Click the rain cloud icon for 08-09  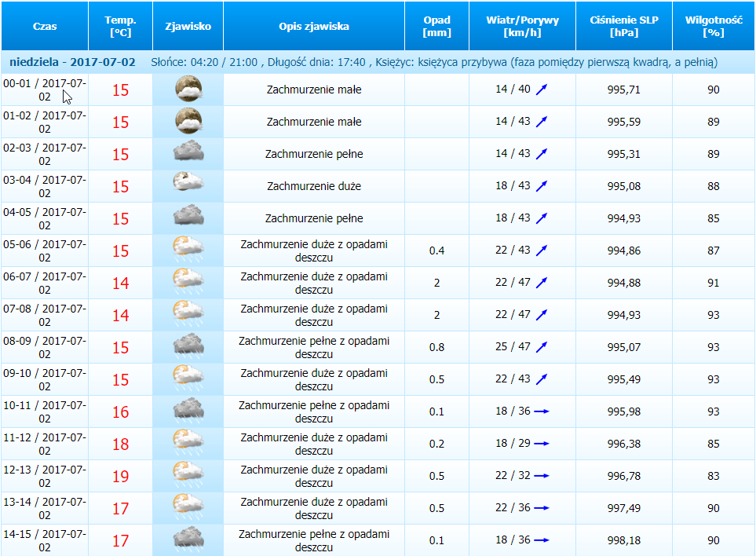click(x=188, y=347)
